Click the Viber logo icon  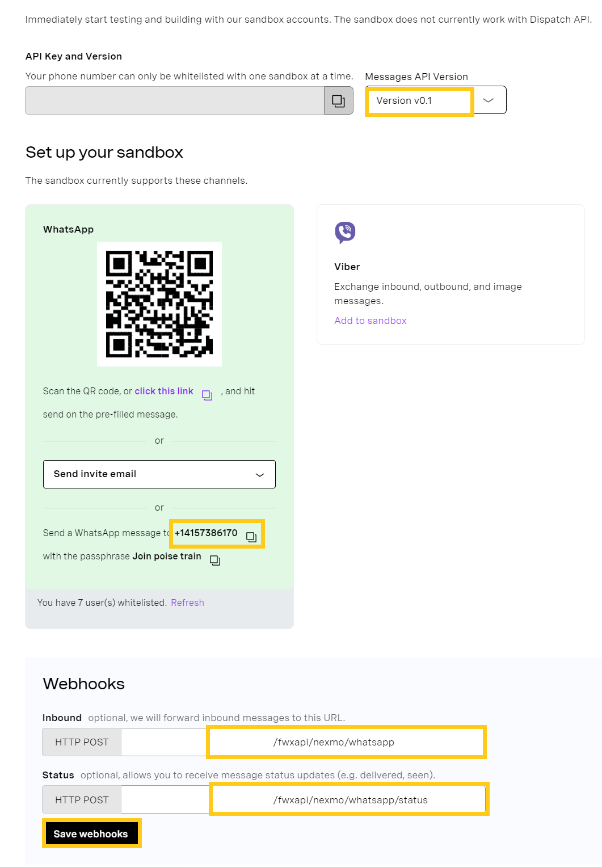[x=345, y=233]
